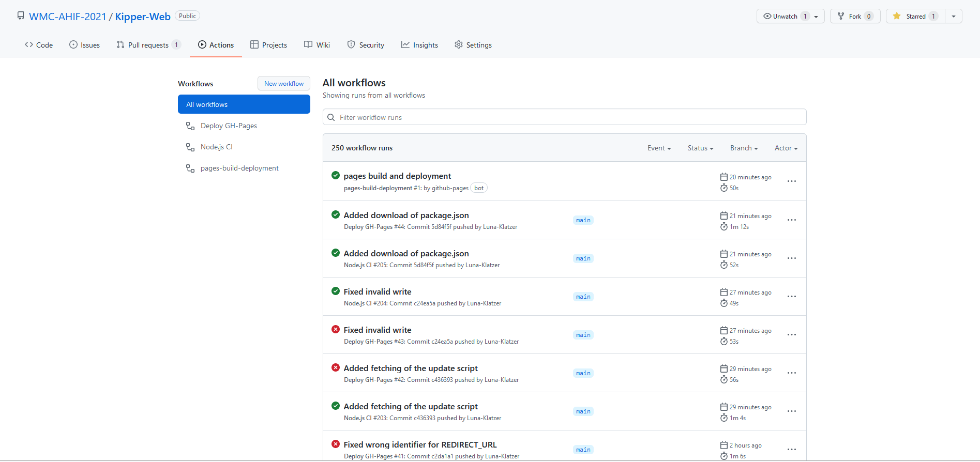Select the Actions tab
Viewport: 980px width, 462px height.
point(216,45)
